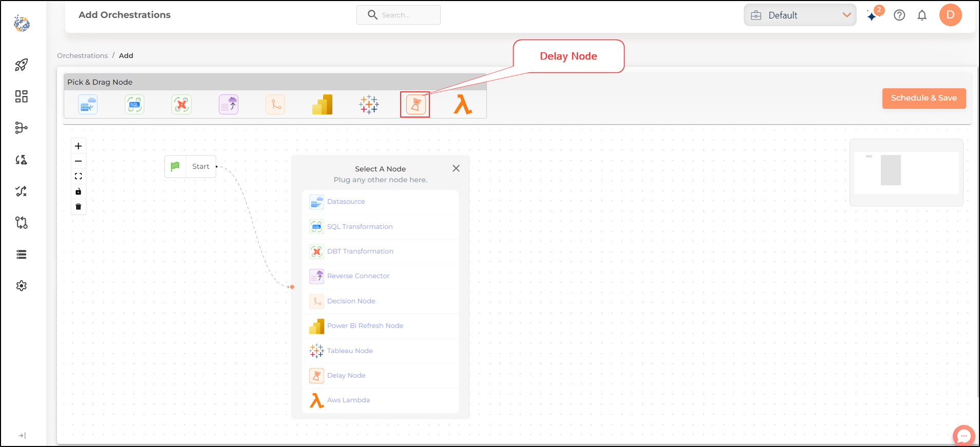Click the Schedule & Save button
Screen dimensions: 980x447
(924, 98)
